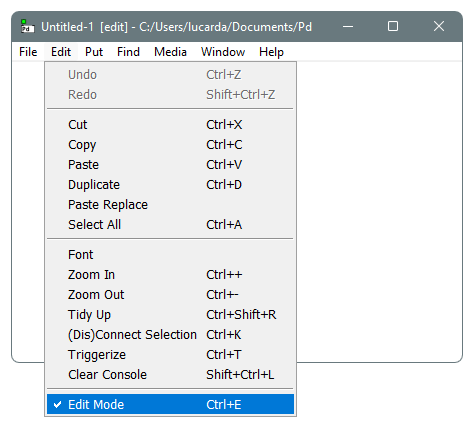Select Paste from the menu

pos(170,165)
